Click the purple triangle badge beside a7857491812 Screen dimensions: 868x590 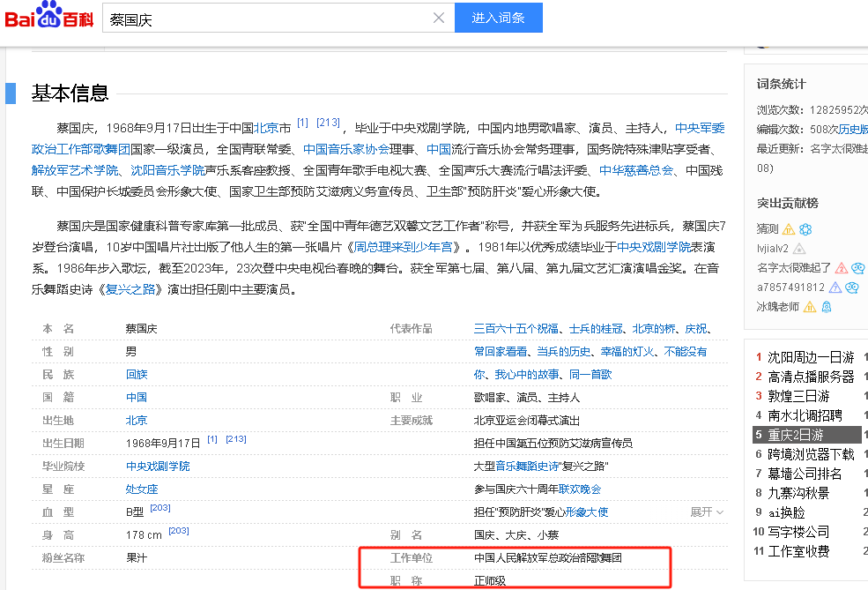coord(835,288)
